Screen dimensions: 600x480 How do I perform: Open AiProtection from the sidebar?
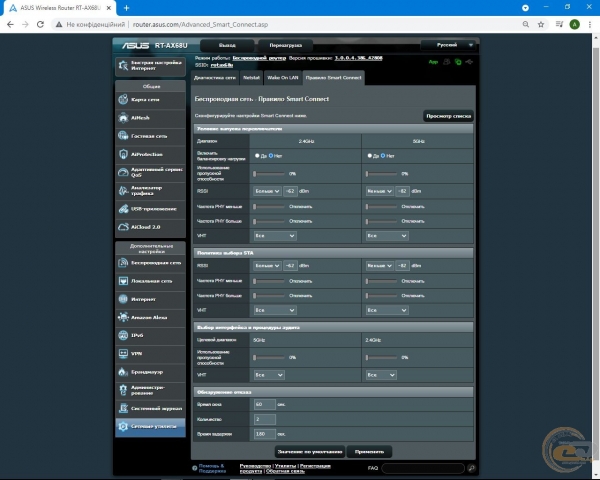(150, 154)
